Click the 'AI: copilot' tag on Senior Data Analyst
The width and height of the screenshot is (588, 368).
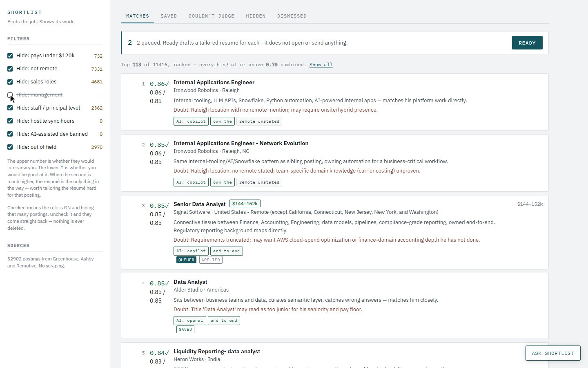click(x=191, y=251)
